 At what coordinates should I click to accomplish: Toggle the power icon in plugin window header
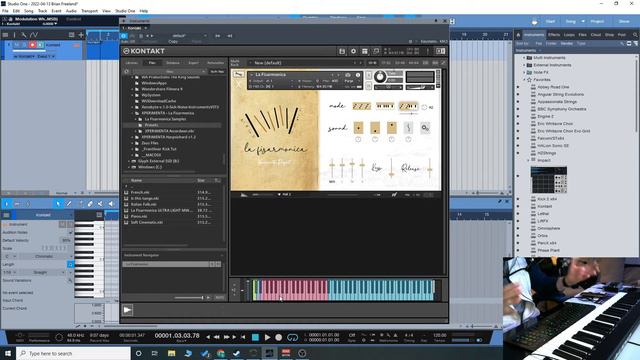124,36
